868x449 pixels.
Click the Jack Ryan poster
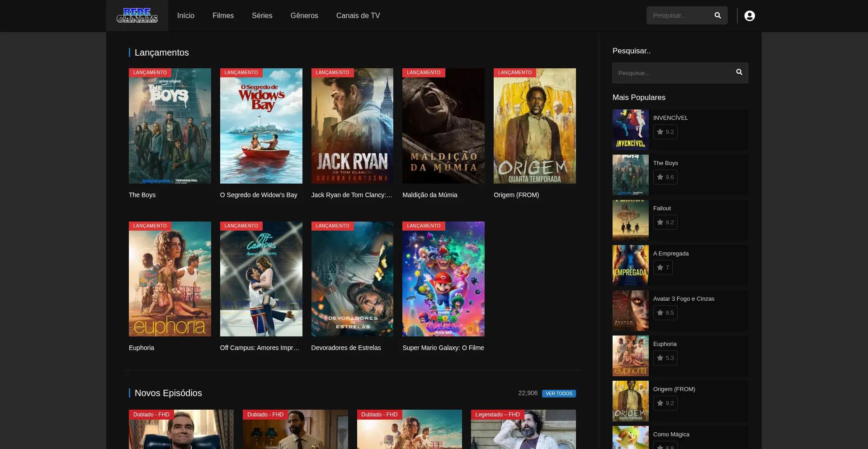tap(352, 126)
